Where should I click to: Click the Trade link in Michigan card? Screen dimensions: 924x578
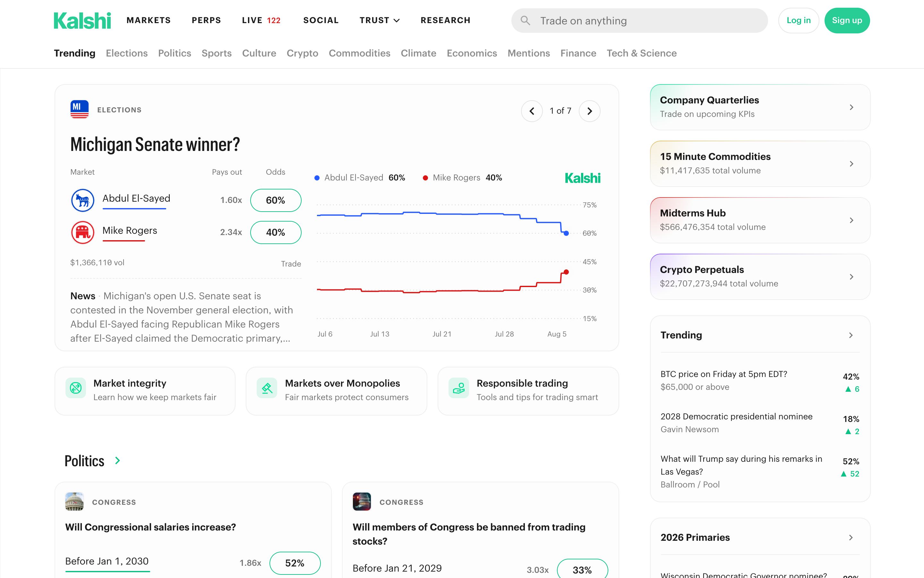point(291,264)
